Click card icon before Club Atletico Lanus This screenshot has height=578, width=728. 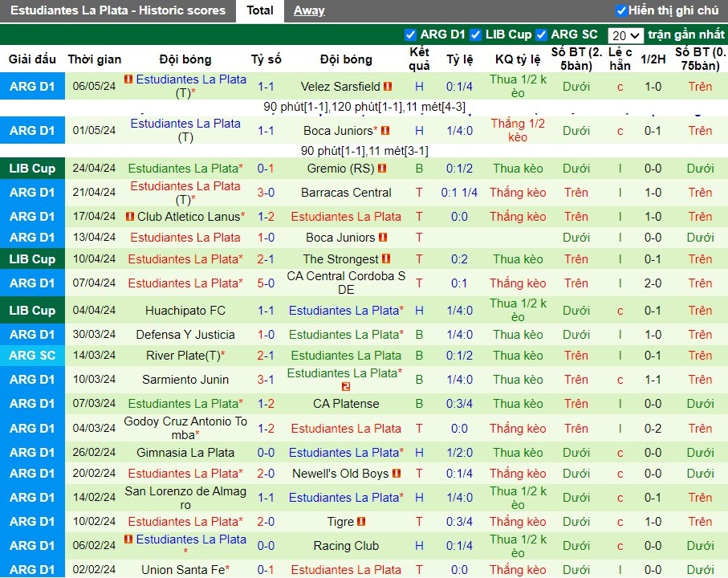coord(130,216)
